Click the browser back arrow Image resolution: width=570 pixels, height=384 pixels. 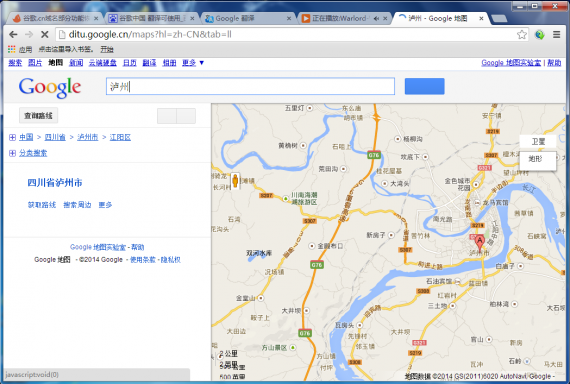(13, 35)
